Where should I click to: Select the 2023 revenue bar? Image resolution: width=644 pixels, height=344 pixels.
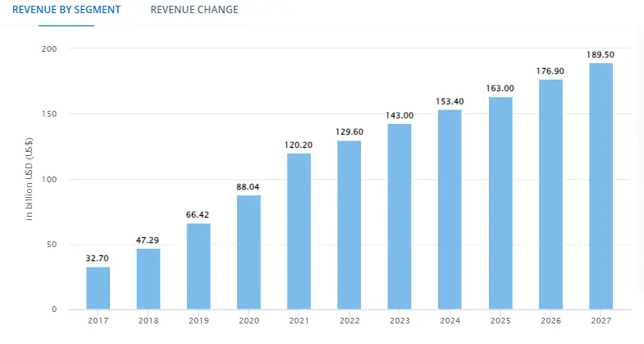pyautogui.click(x=400, y=217)
